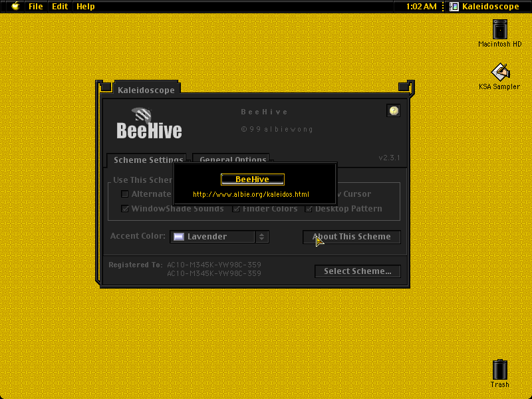Open the Edit menu

[x=60, y=7]
